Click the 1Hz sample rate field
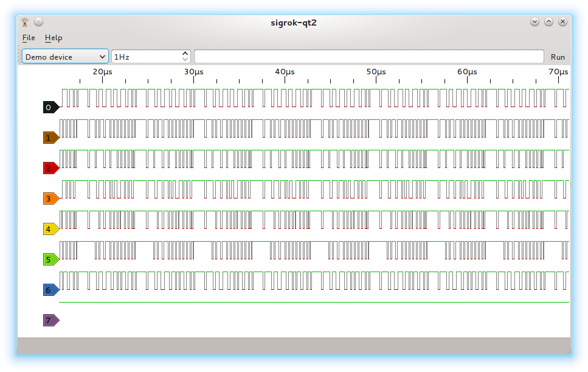Screen dimensions: 588x372 [x=146, y=57]
